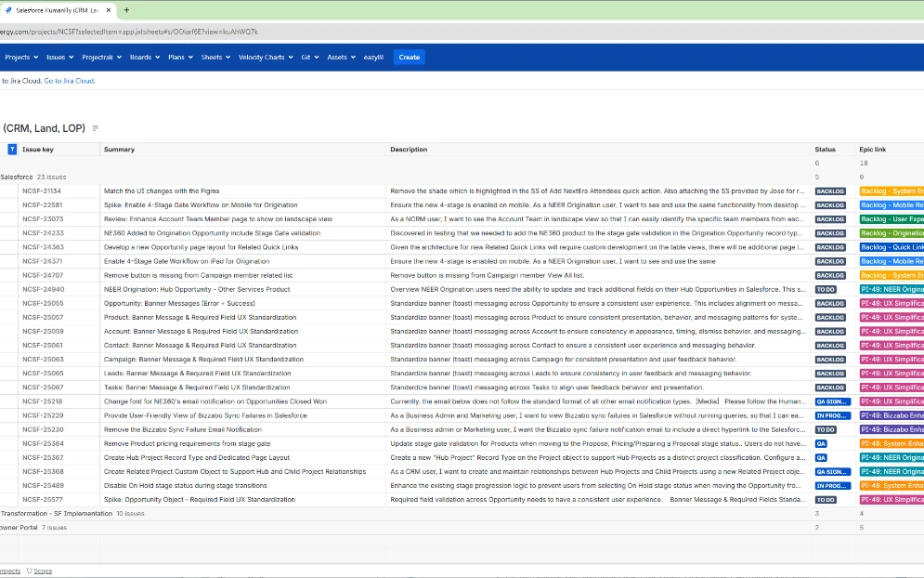Click QA SIGN status badge for NCSF-25218
Image resolution: width=924 pixels, height=578 pixels.
pos(833,401)
